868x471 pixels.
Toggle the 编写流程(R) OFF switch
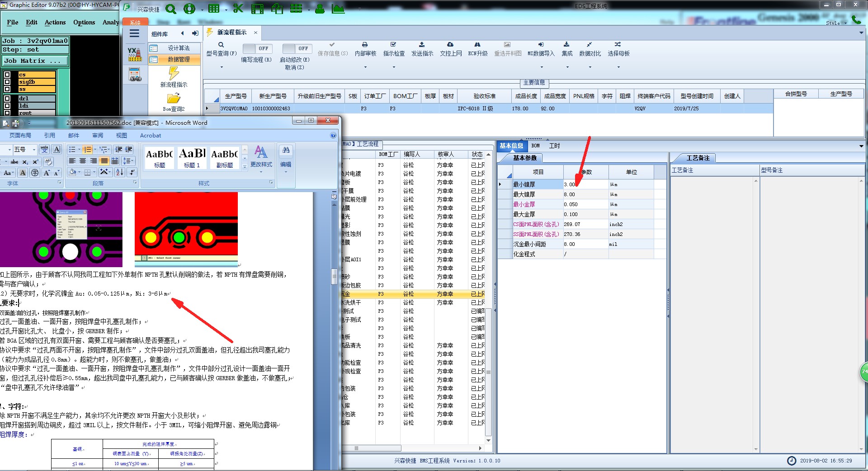click(256, 48)
